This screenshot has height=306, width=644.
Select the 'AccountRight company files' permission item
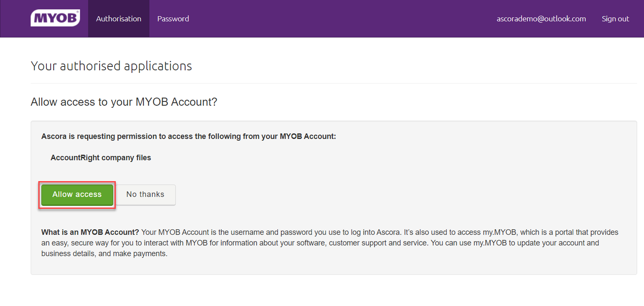pyautogui.click(x=100, y=158)
